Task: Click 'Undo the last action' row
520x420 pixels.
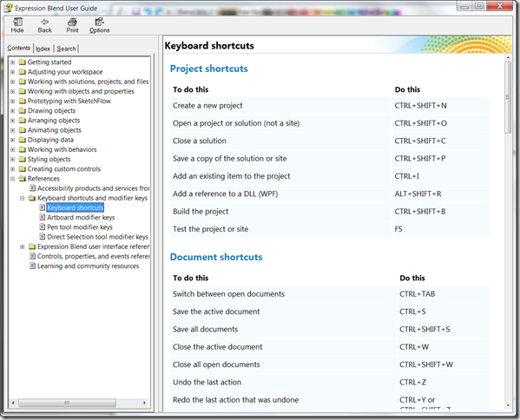Action: pos(330,382)
